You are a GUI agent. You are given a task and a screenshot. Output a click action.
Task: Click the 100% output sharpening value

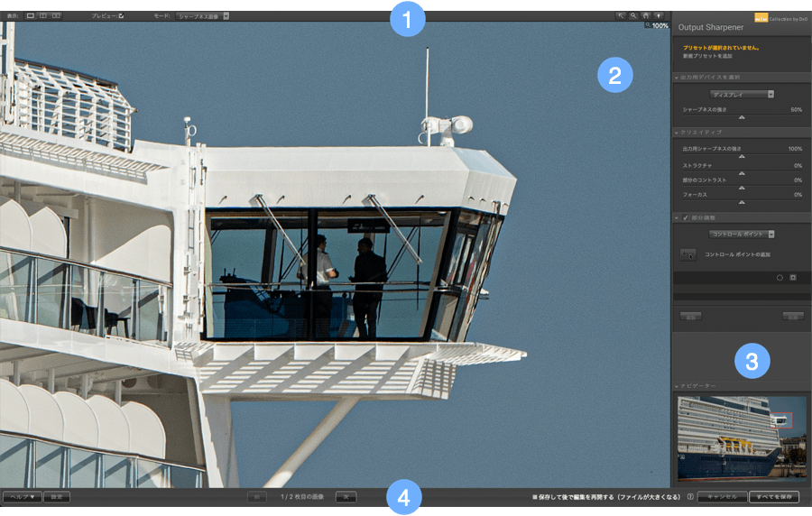(x=795, y=149)
